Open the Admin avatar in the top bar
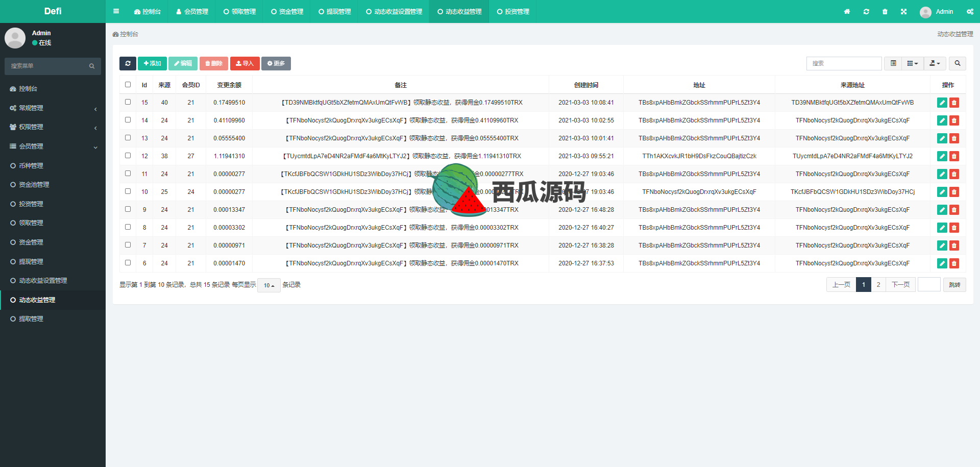 point(925,12)
